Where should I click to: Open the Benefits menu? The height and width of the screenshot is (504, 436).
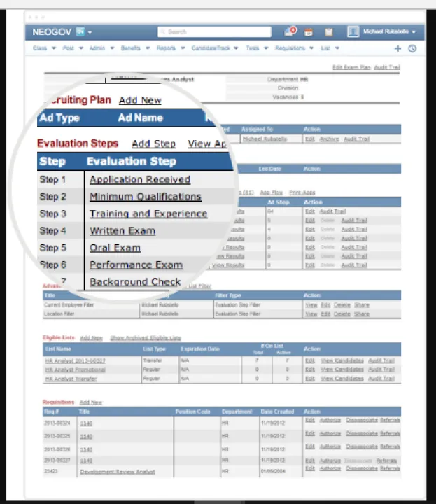[x=130, y=48]
